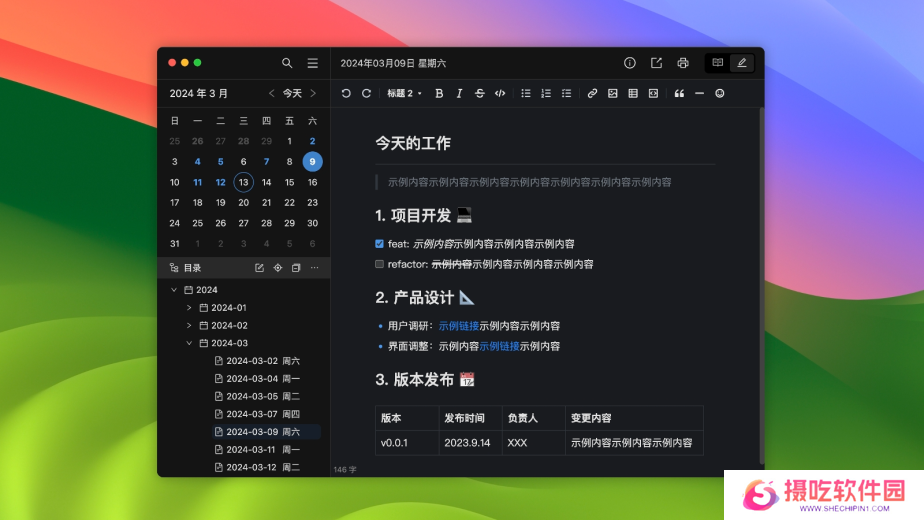Open note 2024-03-11 周一

(258, 449)
